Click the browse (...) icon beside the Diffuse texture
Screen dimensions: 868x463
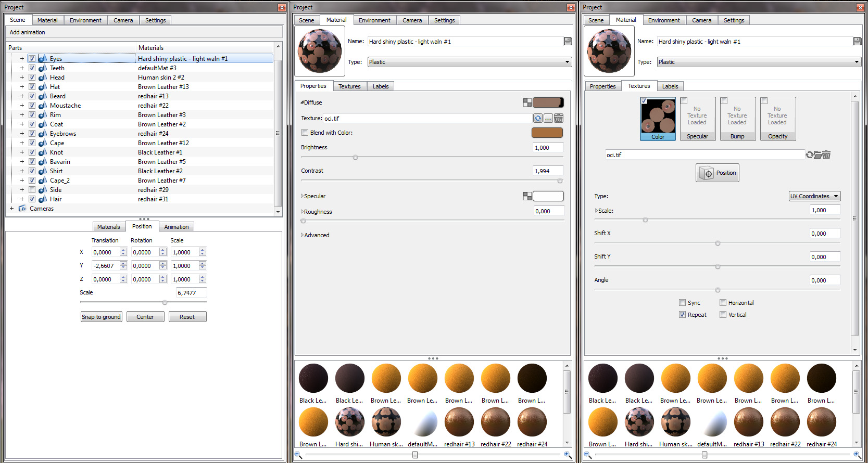[x=548, y=118]
